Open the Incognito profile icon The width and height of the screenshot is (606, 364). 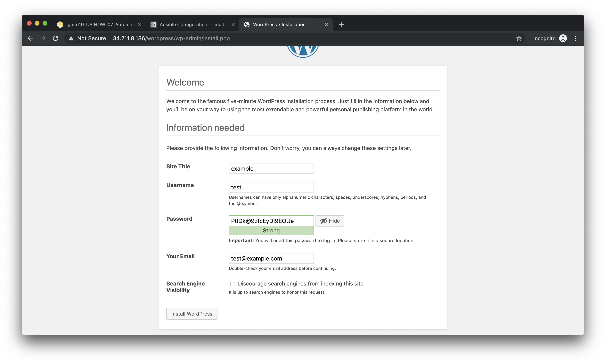[x=563, y=38]
